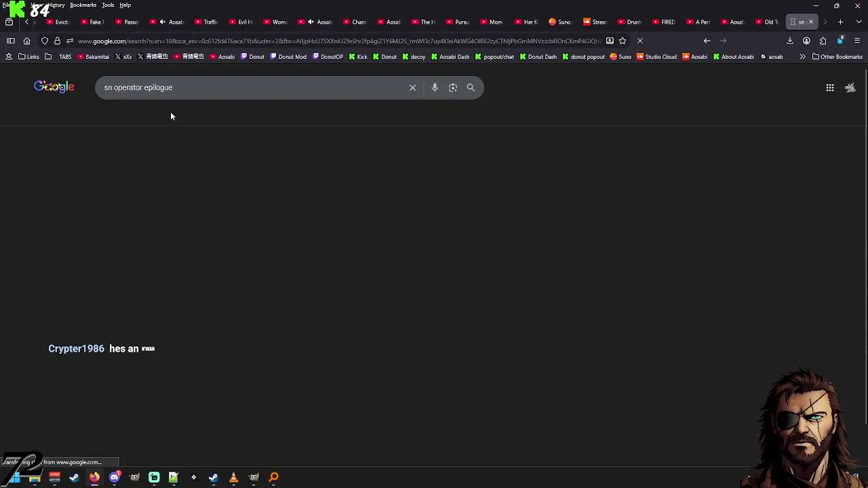Save page to Pocket icon in address bar
The width and height of the screenshot is (868, 488).
tap(610, 41)
